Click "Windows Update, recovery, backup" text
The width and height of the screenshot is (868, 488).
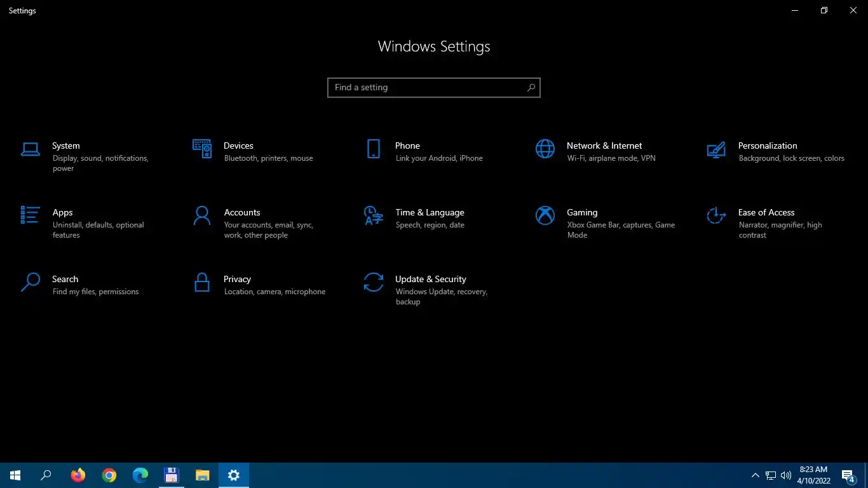click(x=441, y=297)
